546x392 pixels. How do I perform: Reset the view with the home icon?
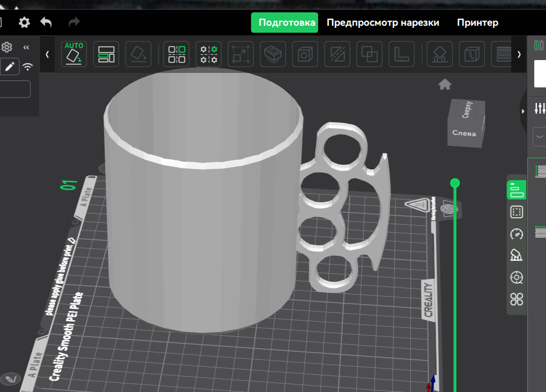pyautogui.click(x=445, y=84)
